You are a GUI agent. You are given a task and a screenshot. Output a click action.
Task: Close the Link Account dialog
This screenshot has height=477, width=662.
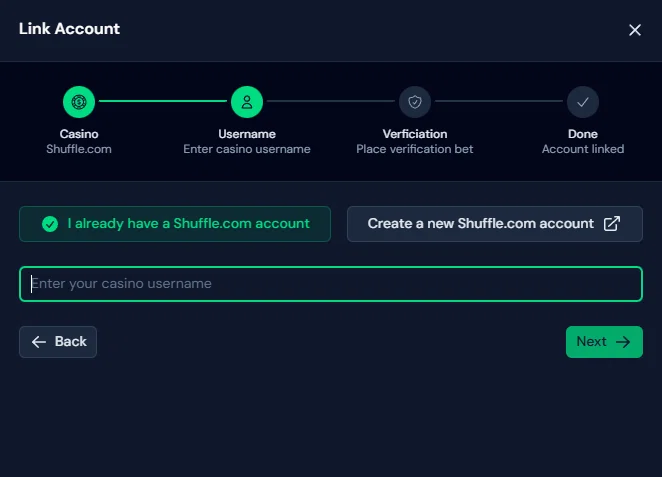[x=635, y=30]
